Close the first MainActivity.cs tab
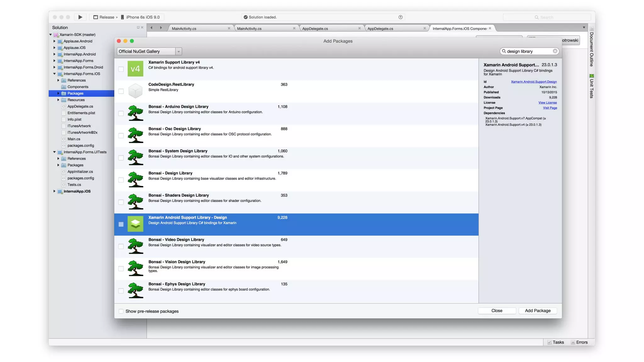 [x=229, y=28]
